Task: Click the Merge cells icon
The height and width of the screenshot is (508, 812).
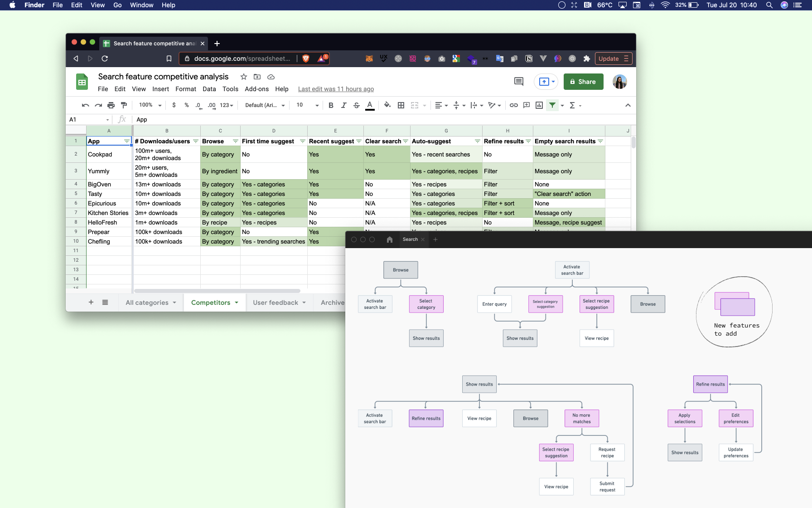Action: pyautogui.click(x=415, y=105)
